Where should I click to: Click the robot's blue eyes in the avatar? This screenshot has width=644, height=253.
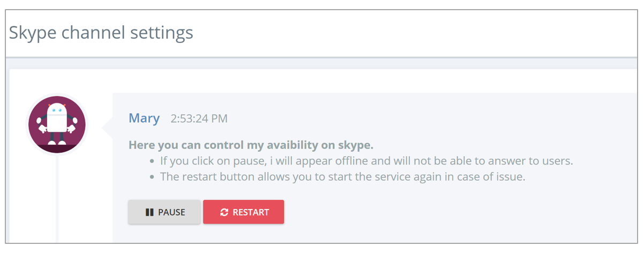57,111
